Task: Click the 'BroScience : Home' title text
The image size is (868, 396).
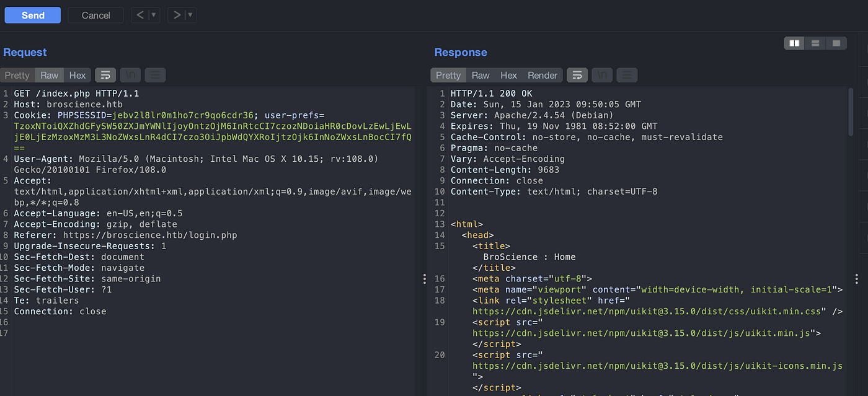Action: coord(529,257)
